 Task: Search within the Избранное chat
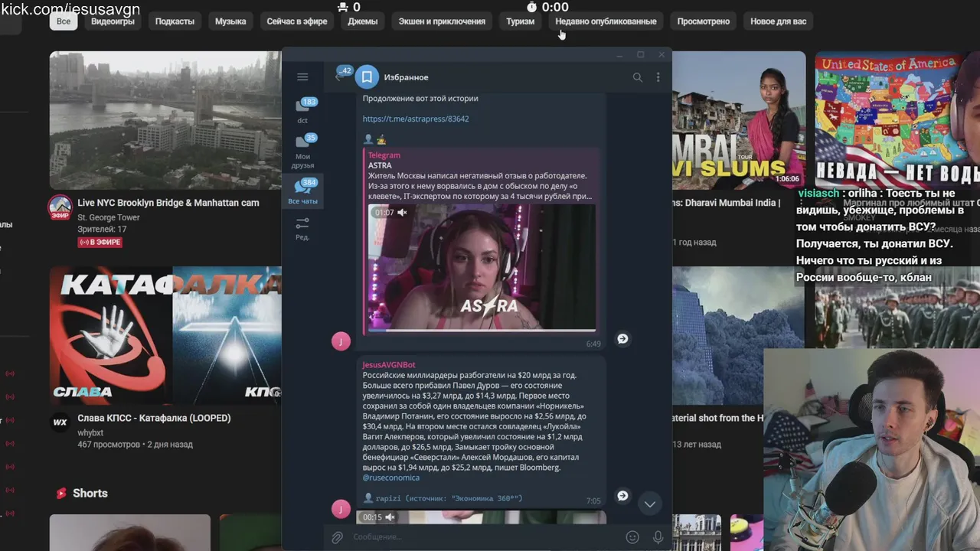pos(637,77)
